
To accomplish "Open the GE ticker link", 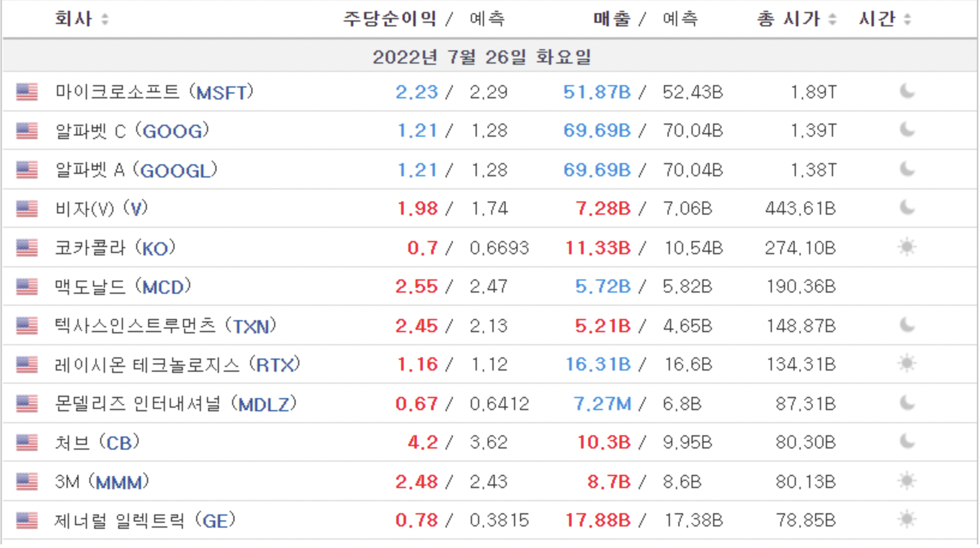I will tap(215, 521).
